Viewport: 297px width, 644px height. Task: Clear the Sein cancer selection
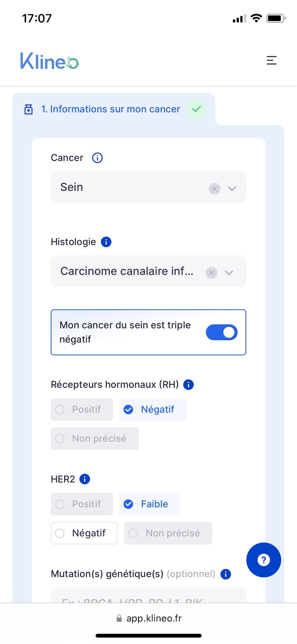point(215,189)
